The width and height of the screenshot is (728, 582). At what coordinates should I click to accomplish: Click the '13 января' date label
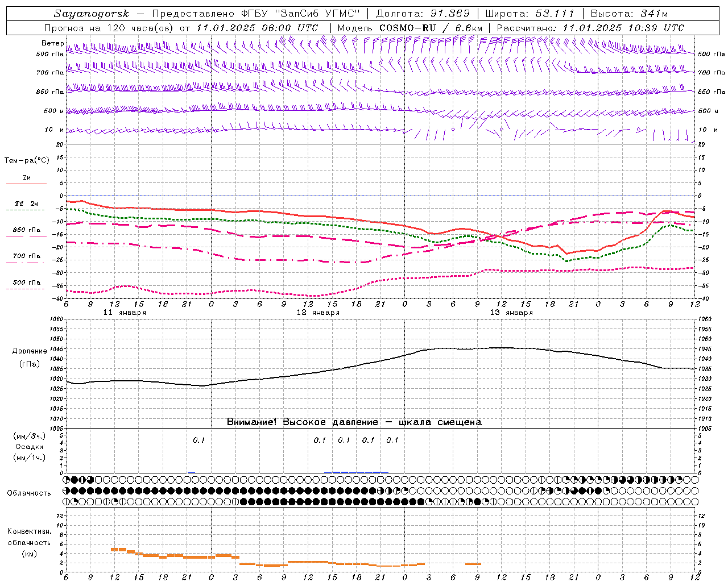coord(511,313)
